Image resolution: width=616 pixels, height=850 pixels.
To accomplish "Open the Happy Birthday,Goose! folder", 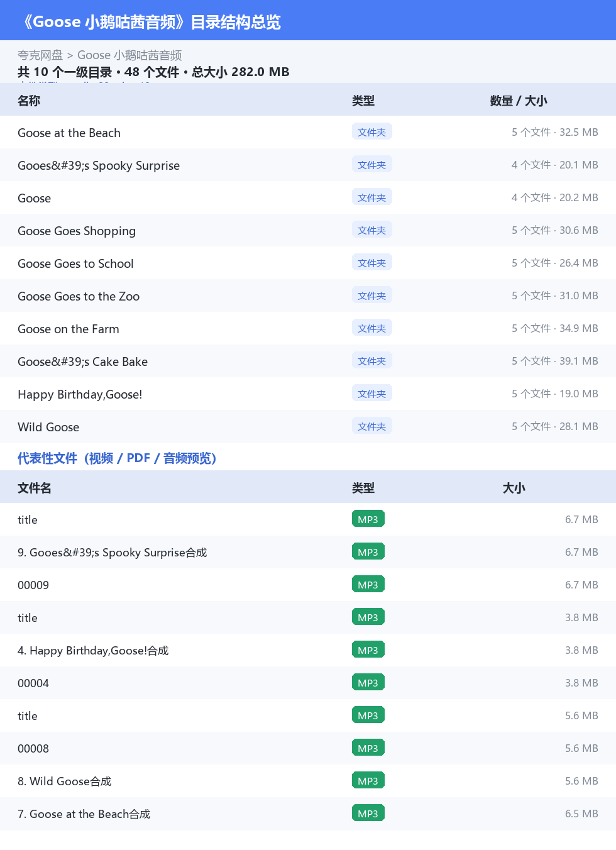I will click(80, 394).
